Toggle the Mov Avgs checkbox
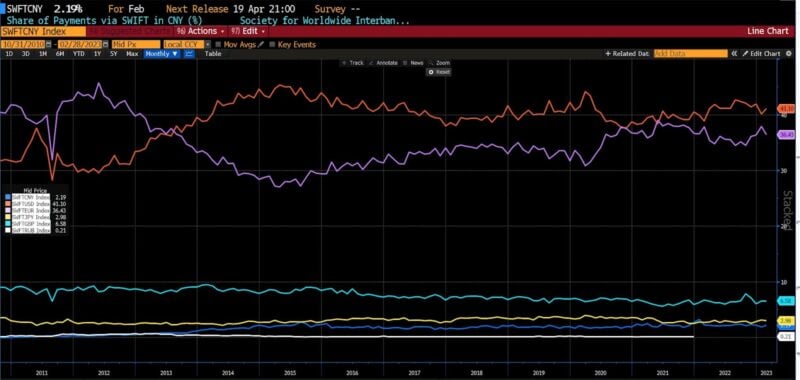This screenshot has height=380, width=800. [218, 44]
